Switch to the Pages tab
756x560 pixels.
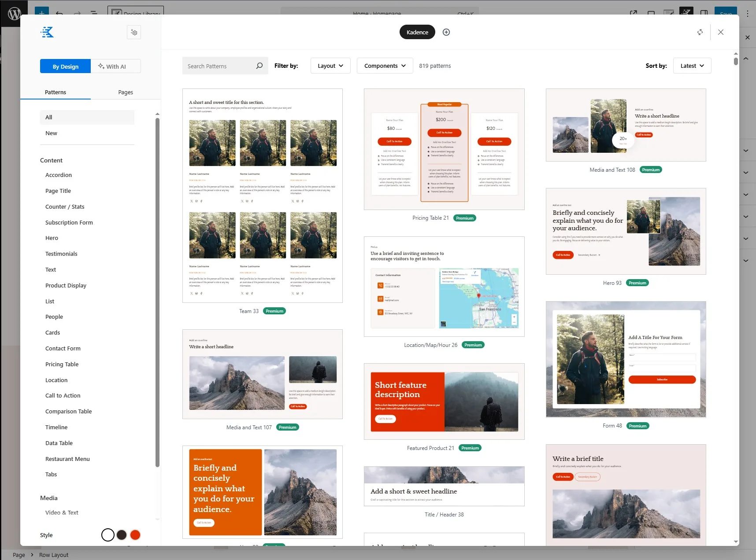click(125, 92)
